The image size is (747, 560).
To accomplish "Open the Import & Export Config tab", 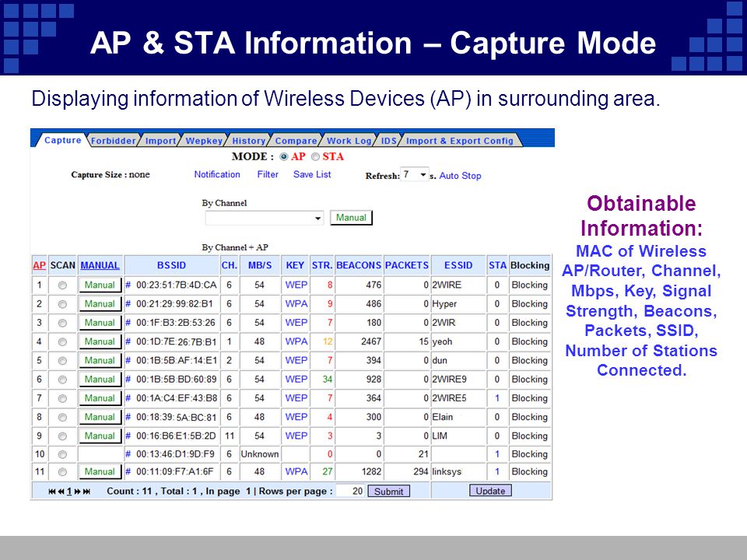I will click(460, 141).
